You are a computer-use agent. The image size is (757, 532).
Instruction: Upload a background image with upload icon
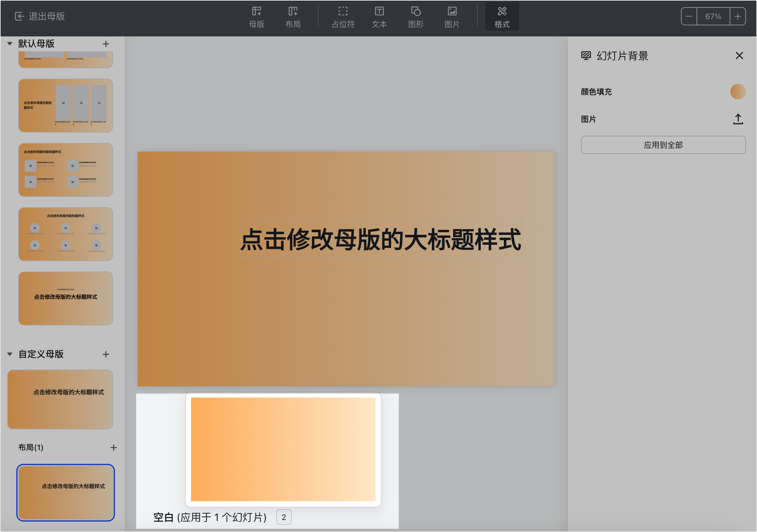click(x=738, y=119)
